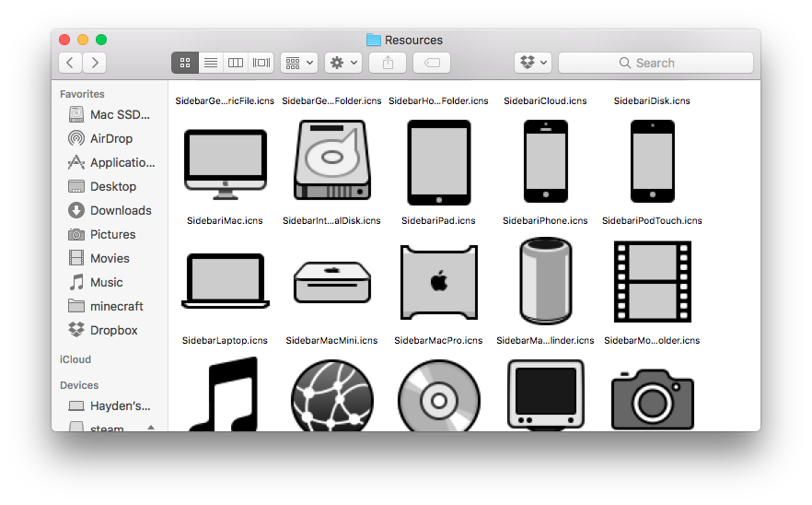Open Mac SSD in sidebar
812x505 pixels.
tap(110, 114)
